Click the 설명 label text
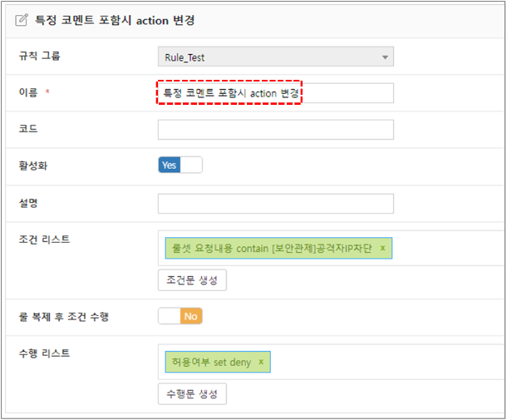 pos(28,203)
